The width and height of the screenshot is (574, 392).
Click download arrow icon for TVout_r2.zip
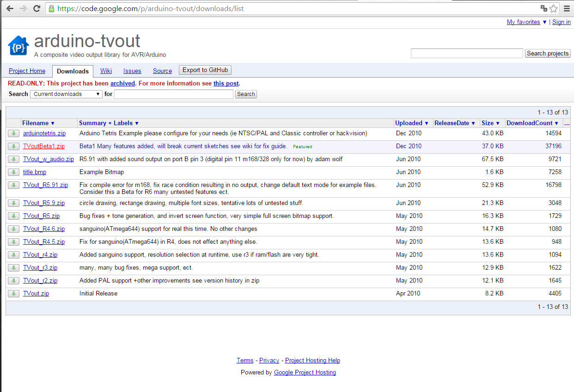pyautogui.click(x=13, y=281)
